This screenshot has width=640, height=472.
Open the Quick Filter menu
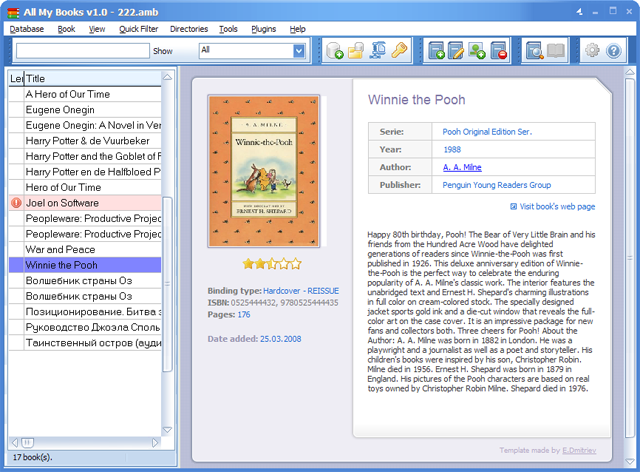click(x=137, y=29)
